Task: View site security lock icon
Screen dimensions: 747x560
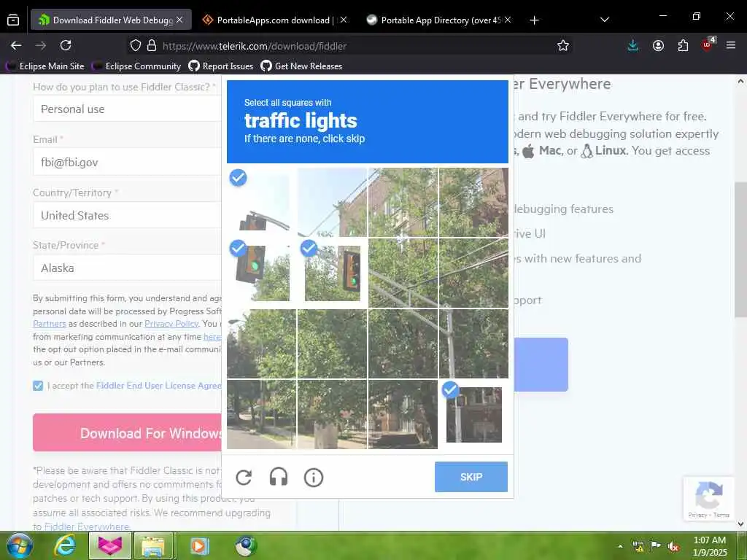Action: (152, 46)
